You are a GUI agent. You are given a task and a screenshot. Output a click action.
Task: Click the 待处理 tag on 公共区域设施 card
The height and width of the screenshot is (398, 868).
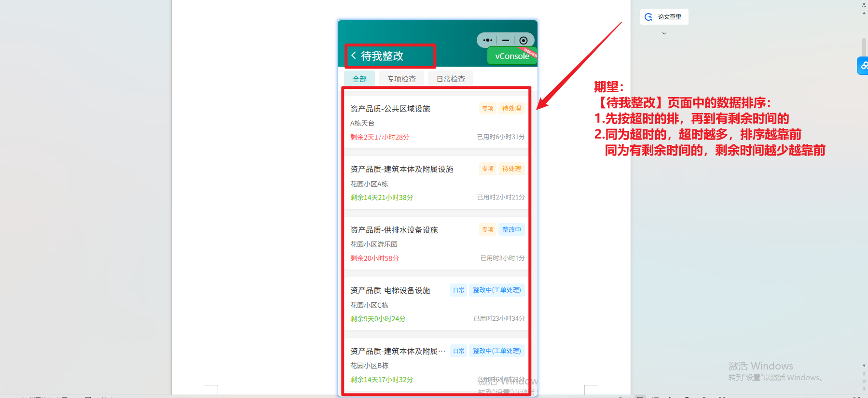tap(511, 108)
